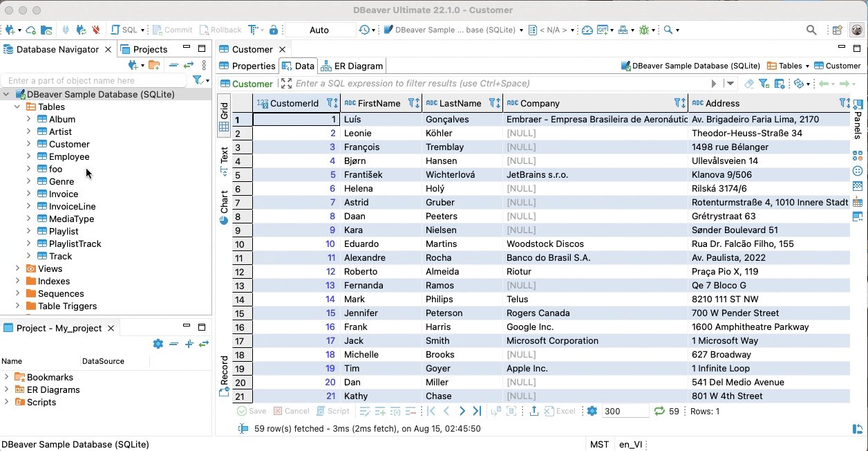
Task: Open the perspective switcher icon
Action: pyautogui.click(x=837, y=30)
